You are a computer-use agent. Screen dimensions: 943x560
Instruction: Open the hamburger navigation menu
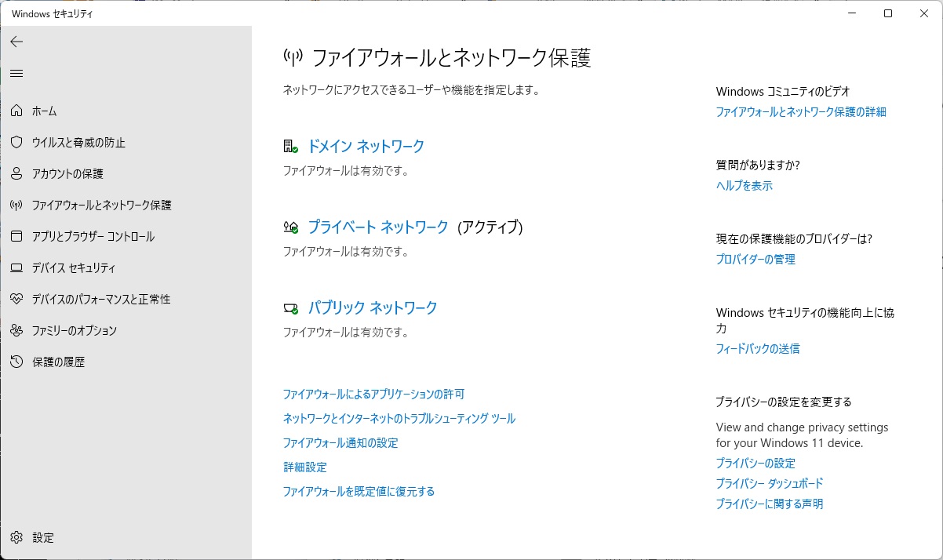(x=16, y=73)
